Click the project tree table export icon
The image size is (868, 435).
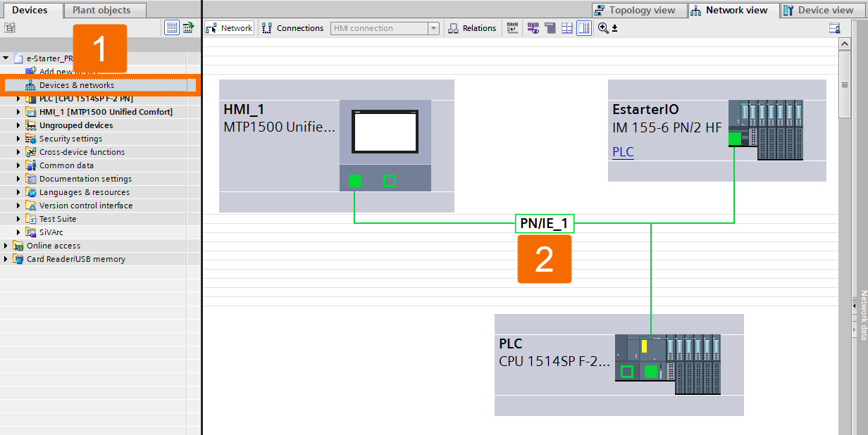188,27
